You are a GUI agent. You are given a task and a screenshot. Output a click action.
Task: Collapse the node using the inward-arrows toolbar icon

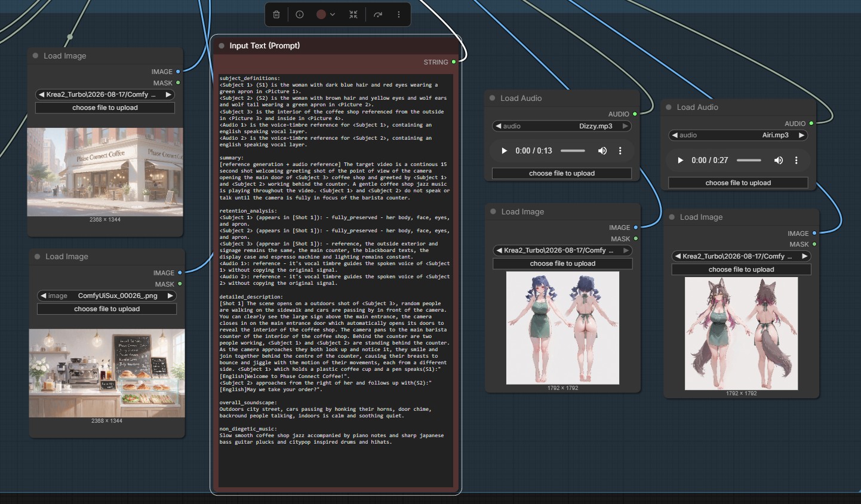353,14
